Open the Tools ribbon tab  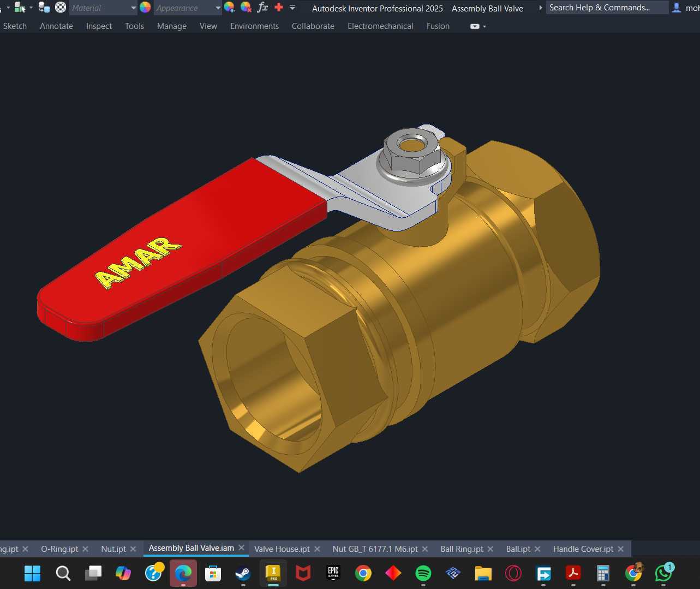[134, 26]
